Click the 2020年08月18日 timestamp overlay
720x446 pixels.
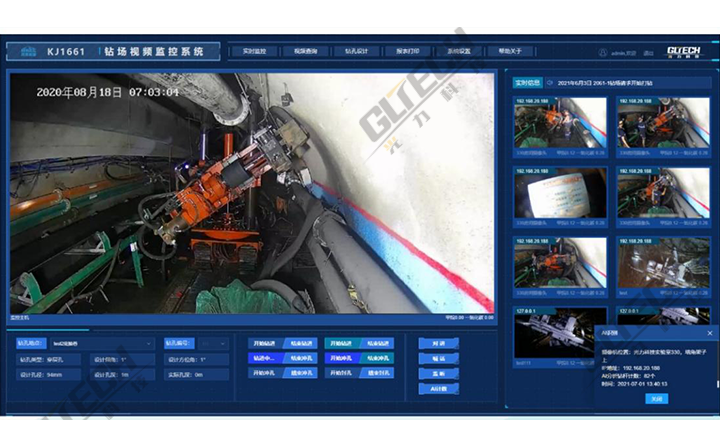click(x=107, y=92)
